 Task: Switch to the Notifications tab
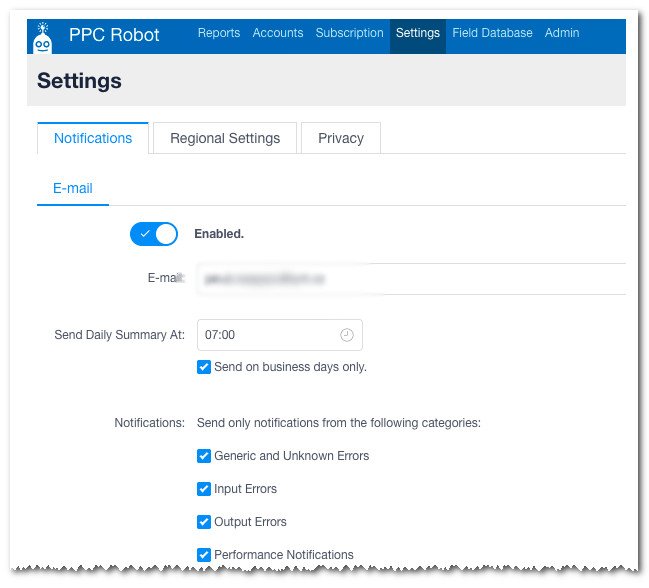pos(93,138)
